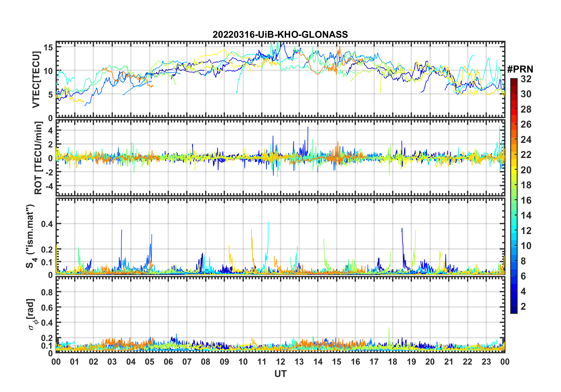
Task: Click the sigma phi [rad] axis label
Action: click(32, 314)
